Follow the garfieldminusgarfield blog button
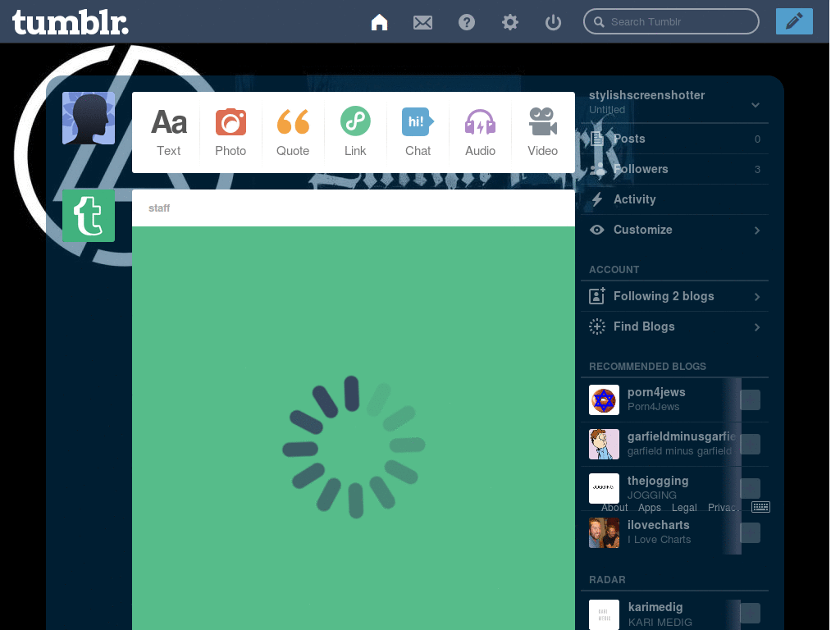 tap(750, 444)
